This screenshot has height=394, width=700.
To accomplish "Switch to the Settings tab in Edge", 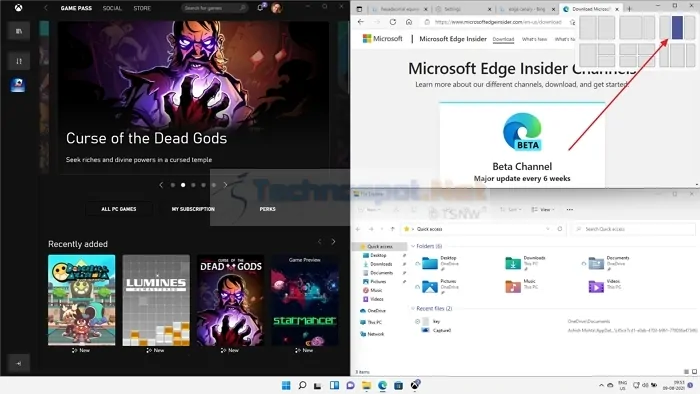I will pos(463,9).
